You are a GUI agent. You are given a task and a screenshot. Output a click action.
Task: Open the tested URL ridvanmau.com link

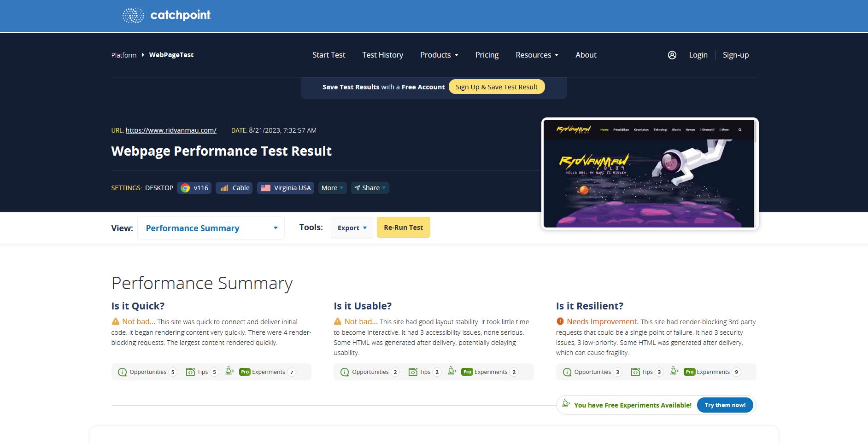click(171, 130)
